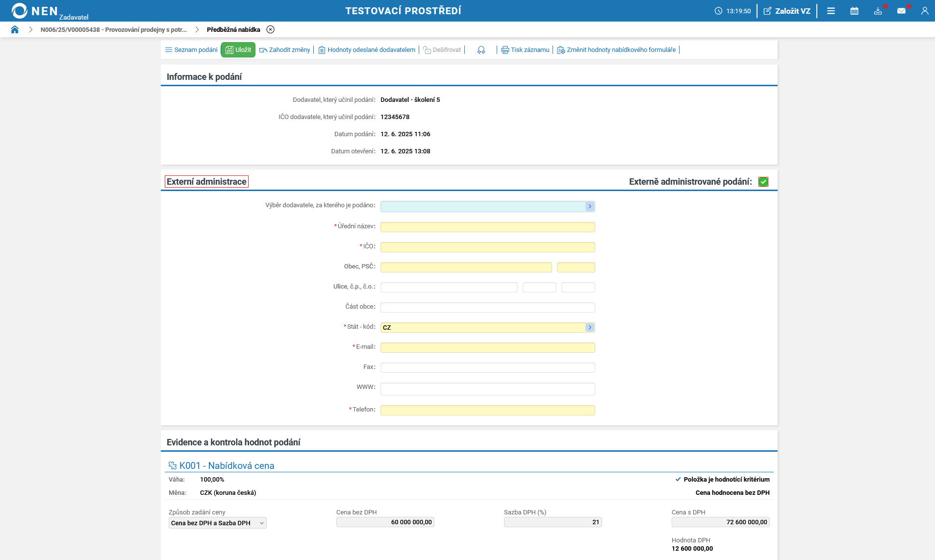Viewport: 935px width, 560px height.
Task: Open the calendar icon in header
Action: (x=854, y=11)
